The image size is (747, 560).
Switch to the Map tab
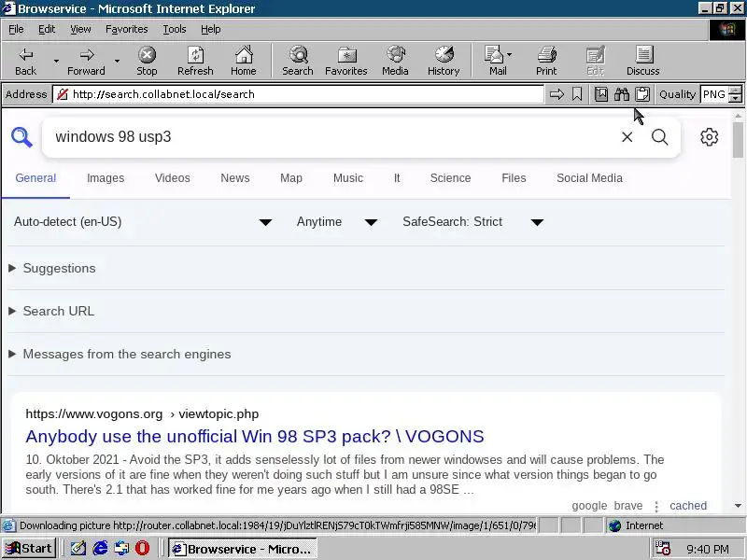(291, 178)
